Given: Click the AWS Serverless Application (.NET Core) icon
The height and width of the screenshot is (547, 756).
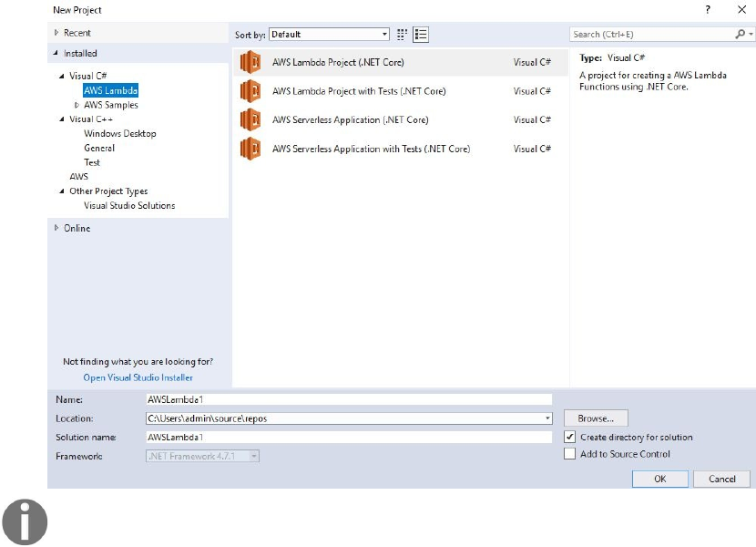Looking at the screenshot, I should point(250,119).
